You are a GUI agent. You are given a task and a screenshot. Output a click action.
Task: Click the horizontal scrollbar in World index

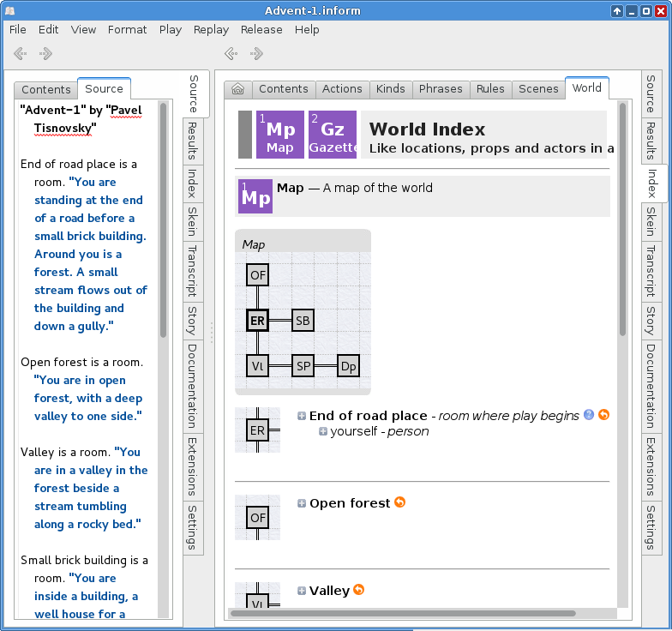(x=403, y=613)
